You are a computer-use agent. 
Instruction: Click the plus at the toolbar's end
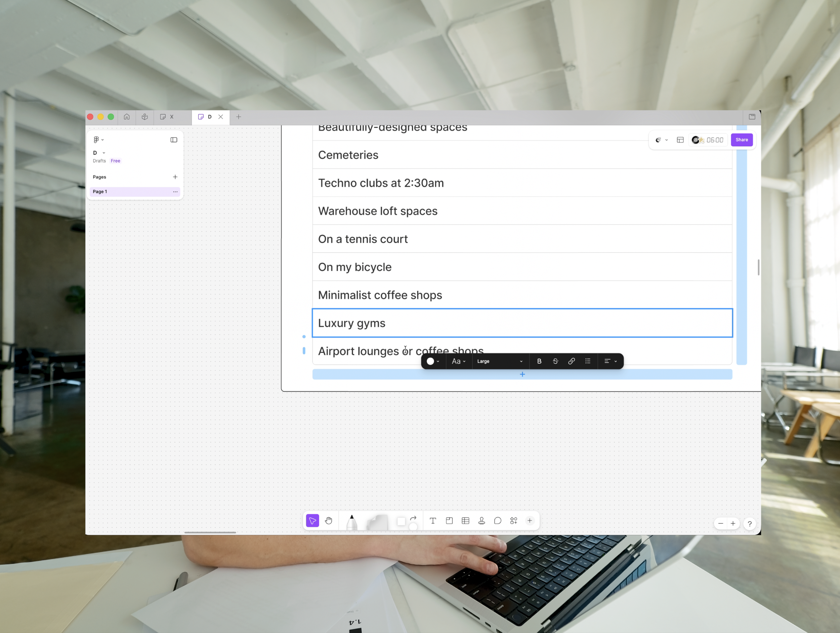tap(530, 520)
